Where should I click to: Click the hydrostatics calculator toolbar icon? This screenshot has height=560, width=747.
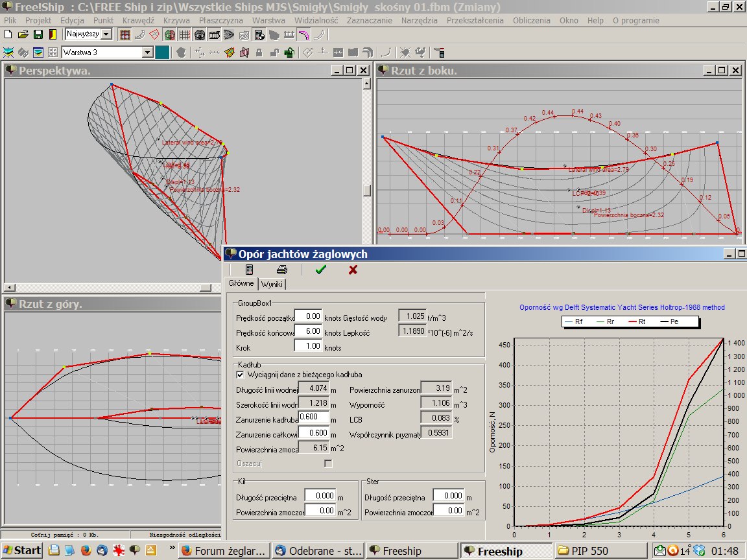[x=258, y=34]
